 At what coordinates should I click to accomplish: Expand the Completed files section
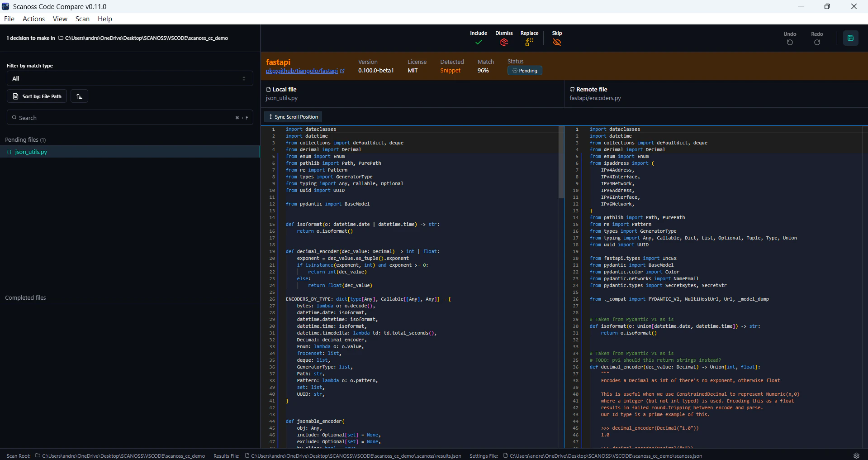point(25,297)
